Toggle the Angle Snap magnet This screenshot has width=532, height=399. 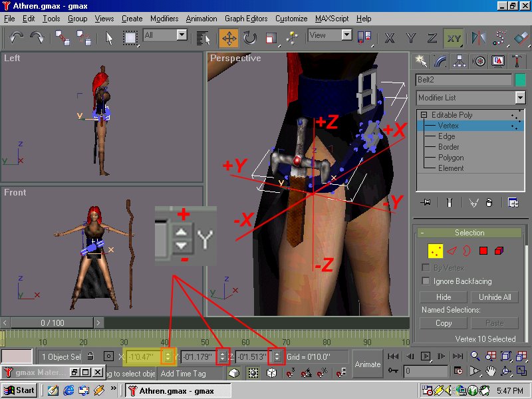[307, 373]
